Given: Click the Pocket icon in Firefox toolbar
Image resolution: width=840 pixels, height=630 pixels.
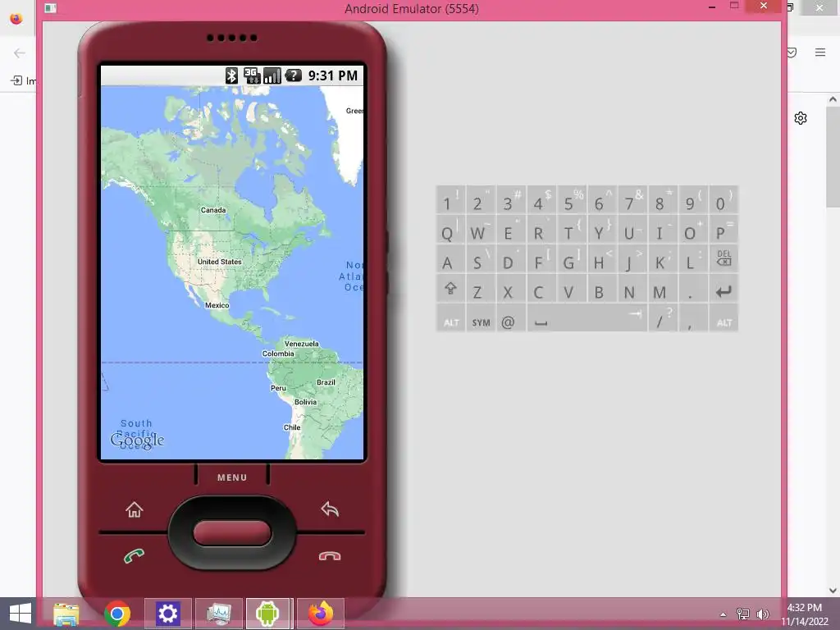Looking at the screenshot, I should click(792, 52).
